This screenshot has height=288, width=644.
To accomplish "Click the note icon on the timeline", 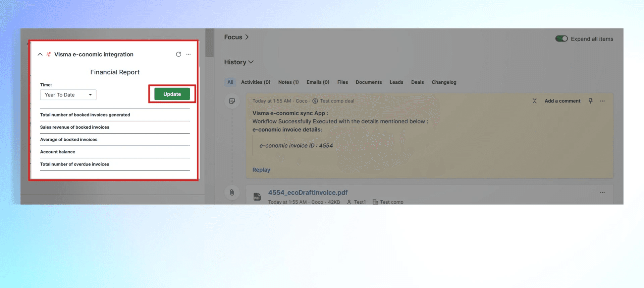I will 232,101.
